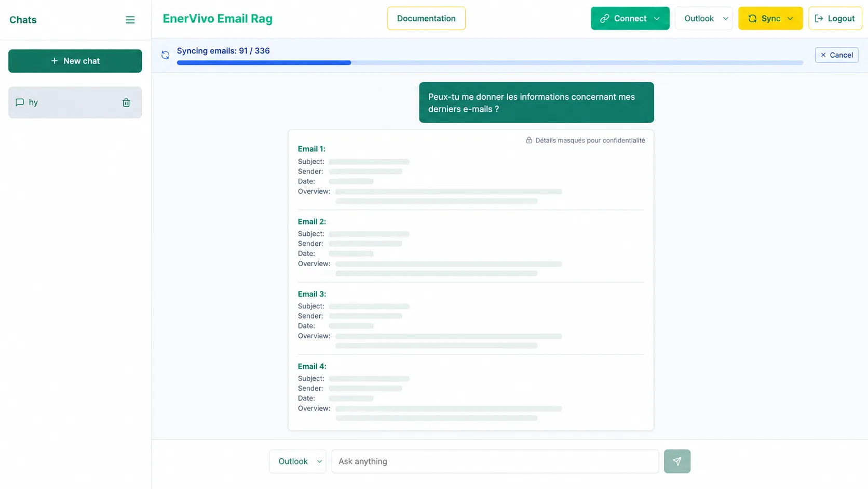Click the spinning sync icon beside progress
The height and width of the screenshot is (489, 868).
click(x=165, y=55)
